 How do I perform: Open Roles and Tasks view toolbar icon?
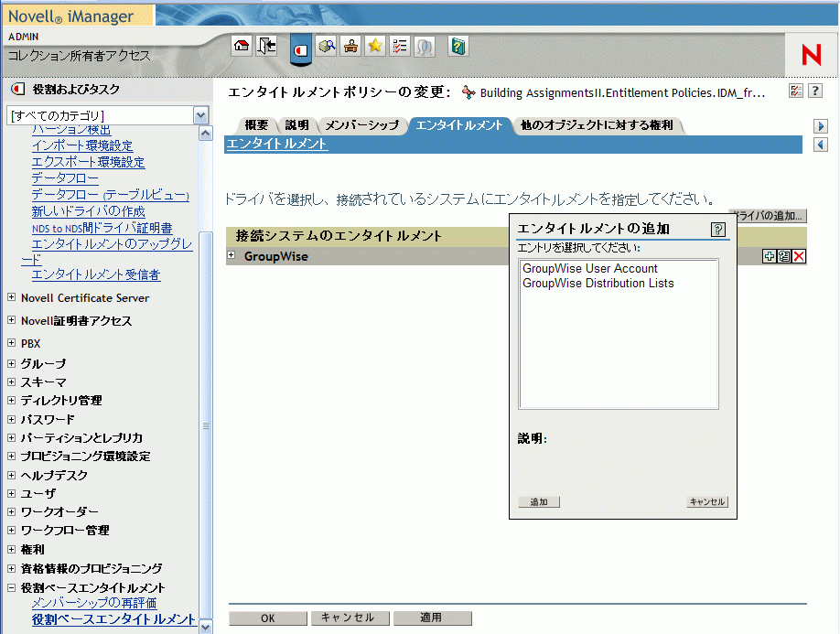pos(300,49)
